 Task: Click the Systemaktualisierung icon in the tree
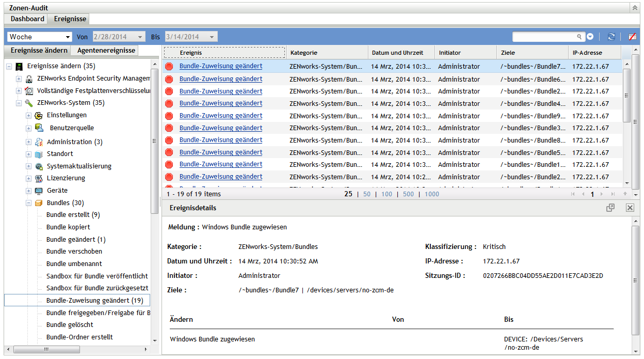tap(39, 166)
